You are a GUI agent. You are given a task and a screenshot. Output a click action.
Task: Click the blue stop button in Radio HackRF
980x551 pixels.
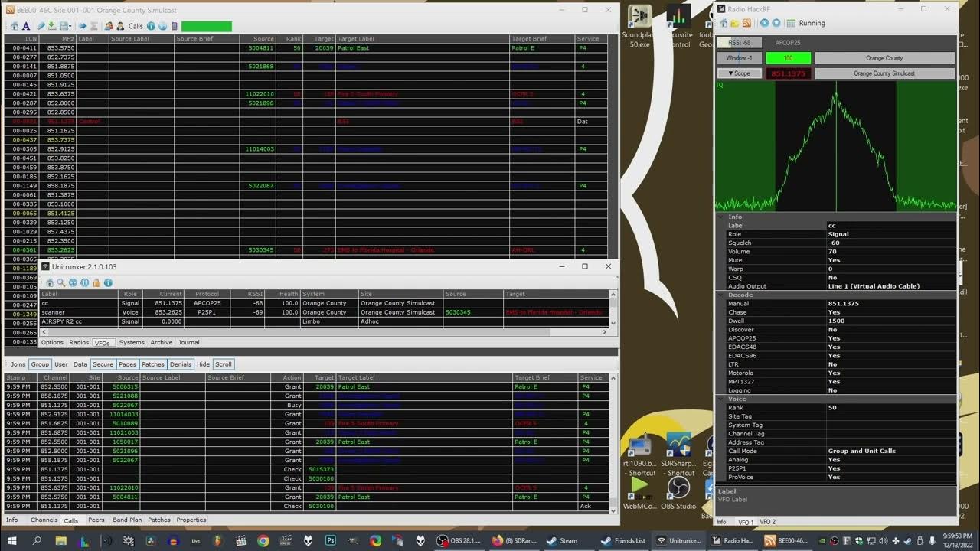[x=776, y=23]
